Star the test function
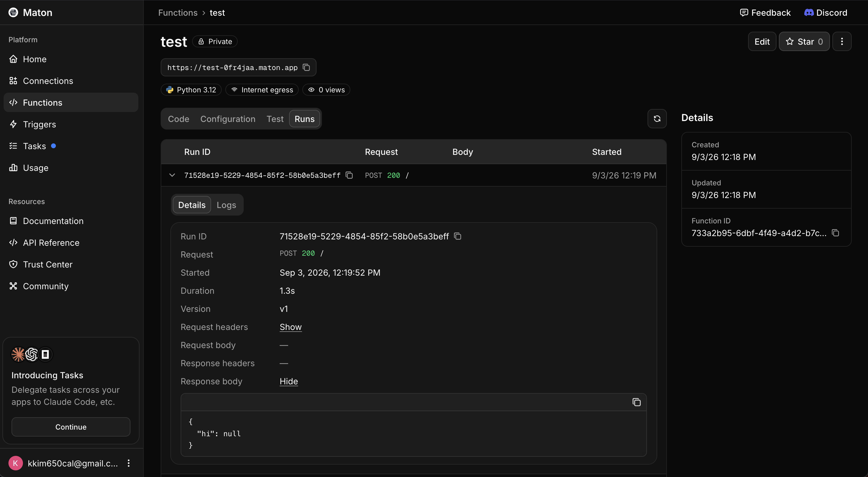The height and width of the screenshot is (477, 868). [804, 41]
